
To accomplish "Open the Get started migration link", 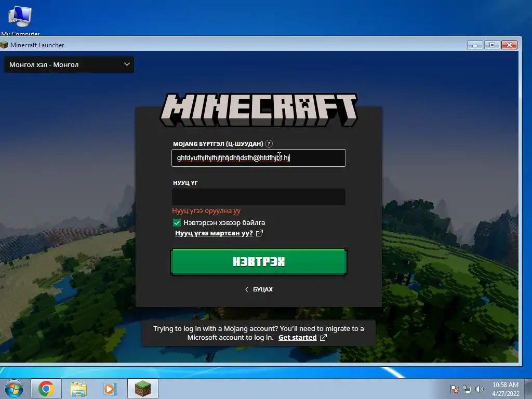I will pyautogui.click(x=297, y=338).
